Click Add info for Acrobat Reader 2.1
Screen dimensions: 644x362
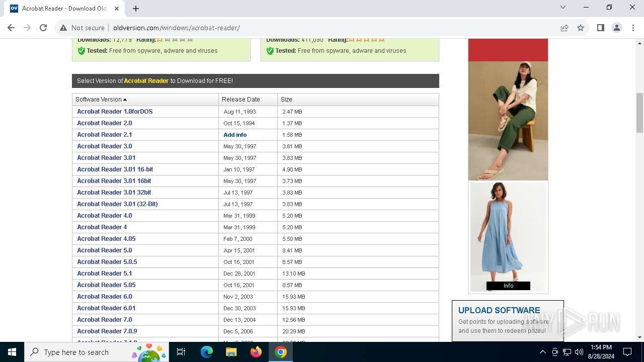tap(235, 135)
